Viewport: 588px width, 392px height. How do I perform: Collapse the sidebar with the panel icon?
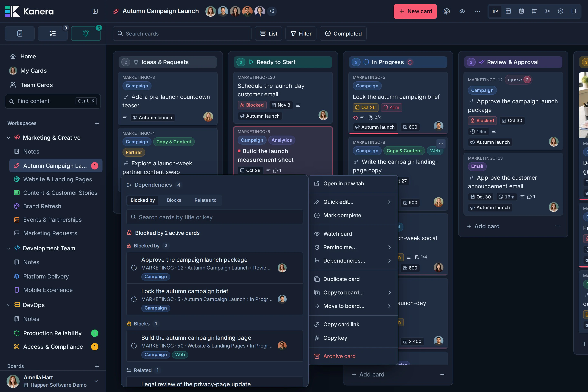coord(95,11)
